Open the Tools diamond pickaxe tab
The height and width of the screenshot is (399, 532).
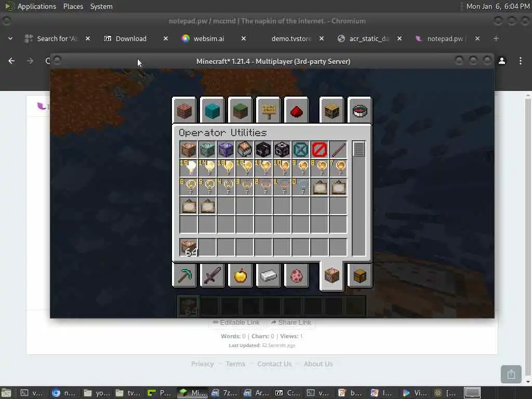point(184,275)
